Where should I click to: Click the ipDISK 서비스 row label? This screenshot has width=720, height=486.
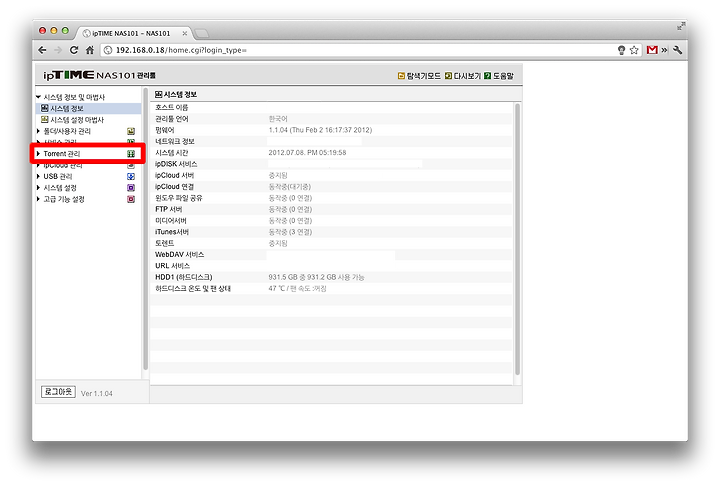(x=176, y=164)
